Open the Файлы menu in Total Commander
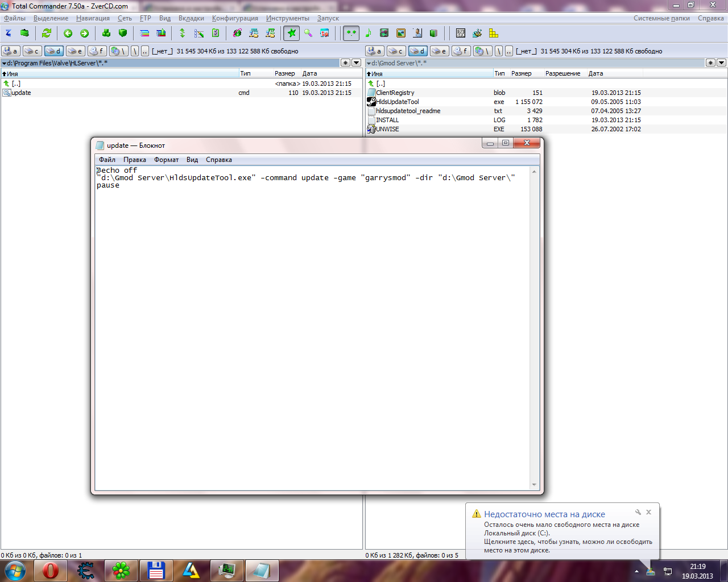728x582 pixels. (x=15, y=18)
